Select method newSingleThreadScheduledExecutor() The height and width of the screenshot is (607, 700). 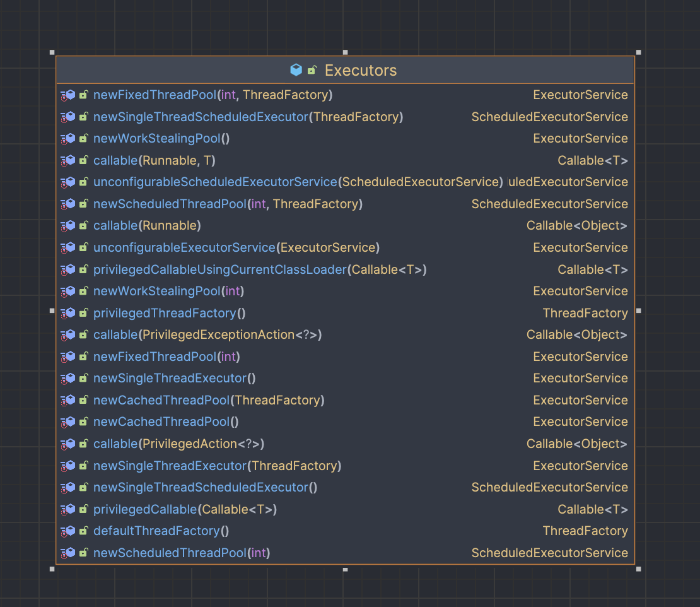coord(206,487)
